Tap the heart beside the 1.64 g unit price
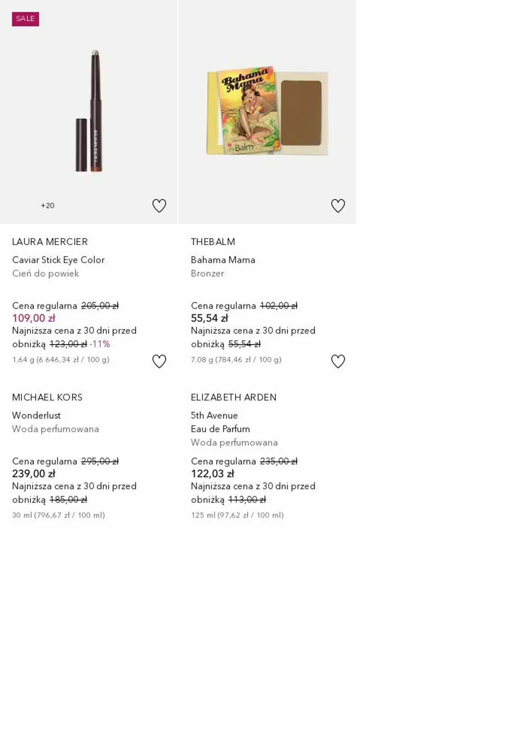Image resolution: width=532 pixels, height=756 pixels. coord(159,361)
